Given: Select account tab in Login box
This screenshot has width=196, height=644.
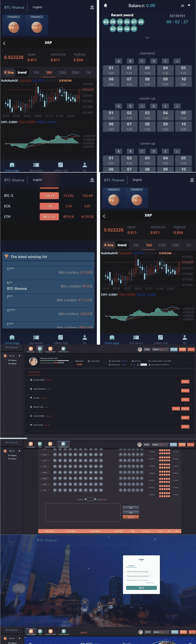Looking at the screenshot, I should (x=131, y=566).
